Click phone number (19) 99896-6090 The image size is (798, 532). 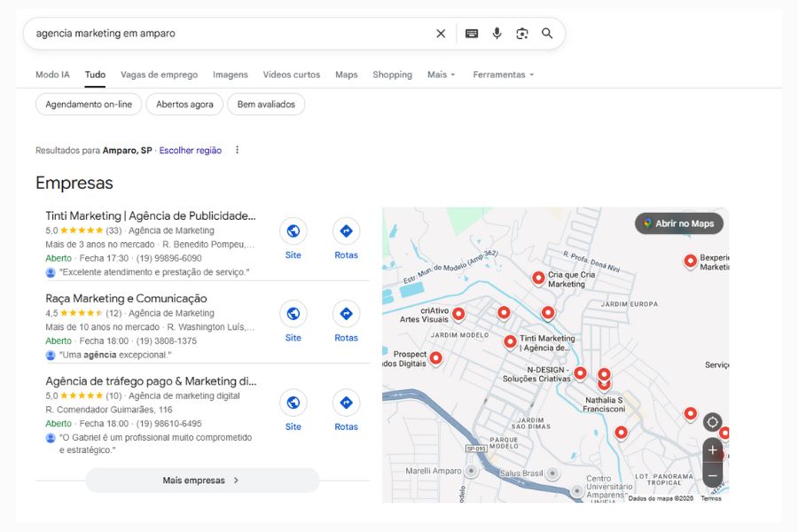169,258
